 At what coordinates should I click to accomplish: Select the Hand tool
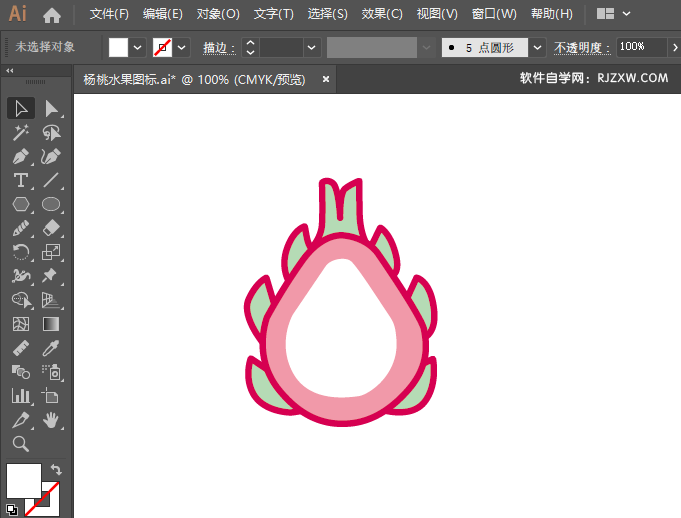click(51, 420)
